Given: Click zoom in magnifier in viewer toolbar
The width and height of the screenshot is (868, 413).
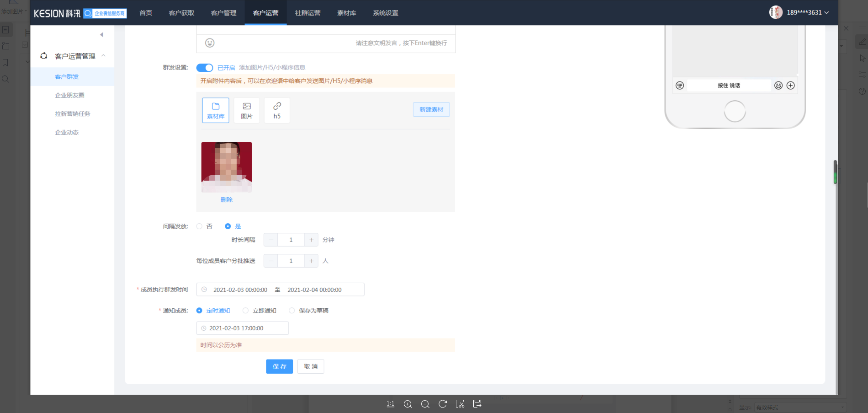Looking at the screenshot, I should click(x=408, y=404).
